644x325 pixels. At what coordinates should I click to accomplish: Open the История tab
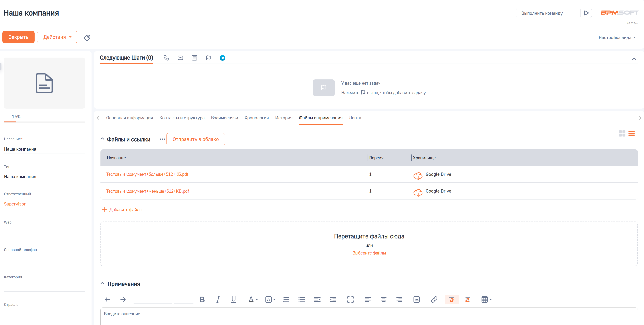(284, 118)
